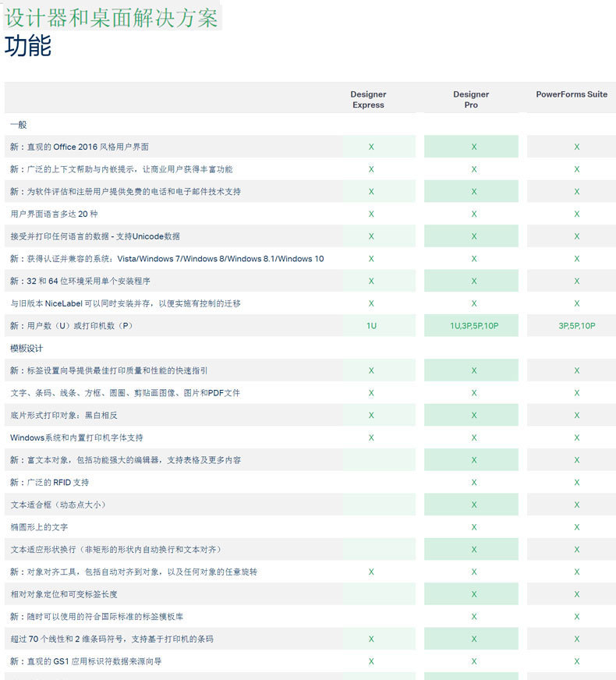
Task: Click the PowerForms Suite column header
Action: (x=572, y=94)
